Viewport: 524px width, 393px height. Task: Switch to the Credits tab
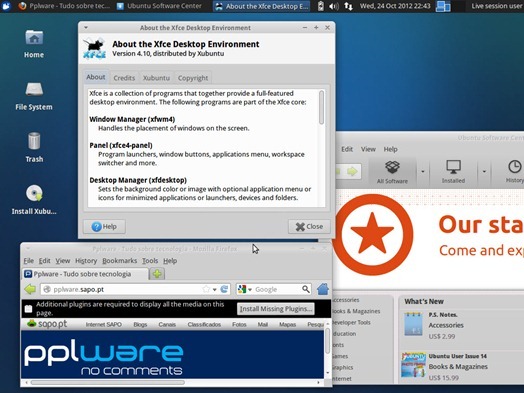pos(124,78)
